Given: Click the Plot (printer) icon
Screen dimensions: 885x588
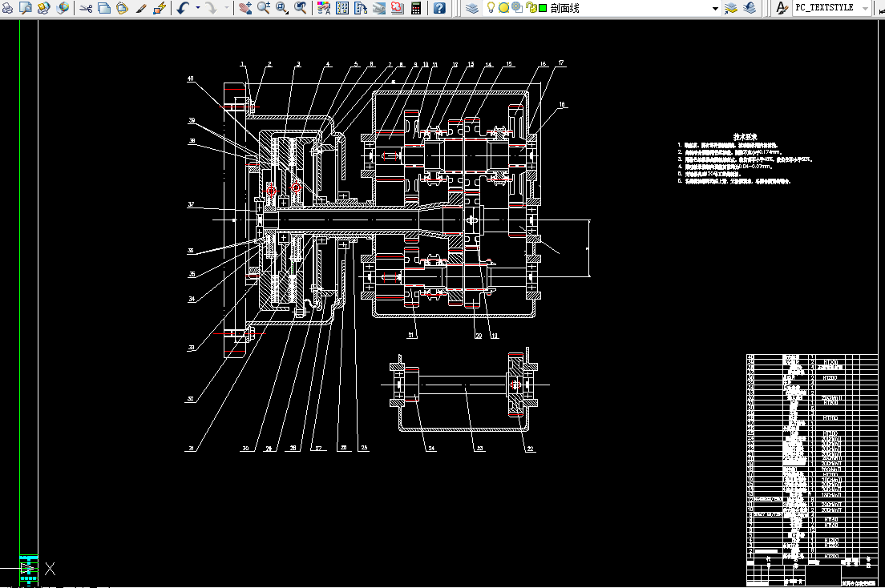Looking at the screenshot, I should tap(6, 8).
